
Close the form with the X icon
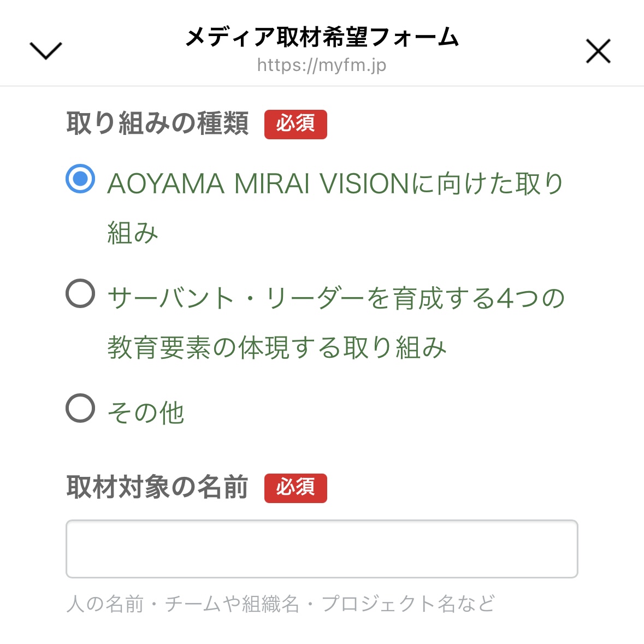598,51
